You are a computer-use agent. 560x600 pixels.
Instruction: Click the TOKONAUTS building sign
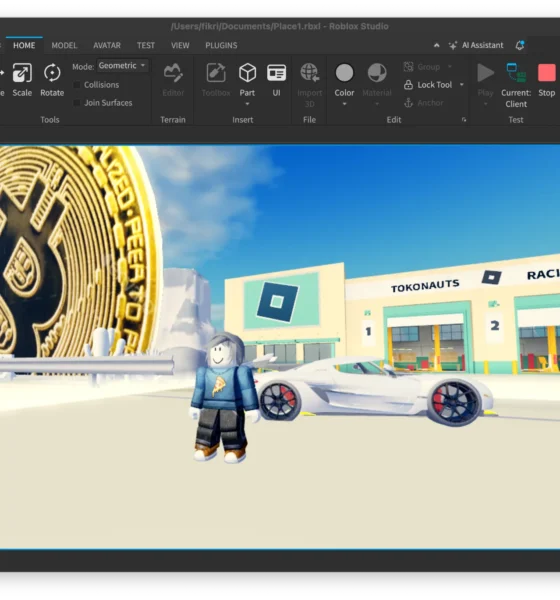click(x=425, y=285)
